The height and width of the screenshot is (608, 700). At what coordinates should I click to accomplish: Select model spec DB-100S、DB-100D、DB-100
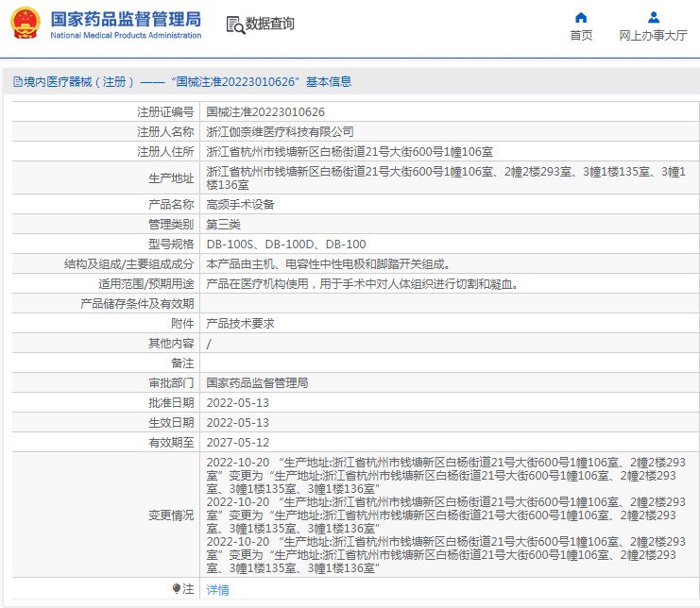(x=286, y=244)
